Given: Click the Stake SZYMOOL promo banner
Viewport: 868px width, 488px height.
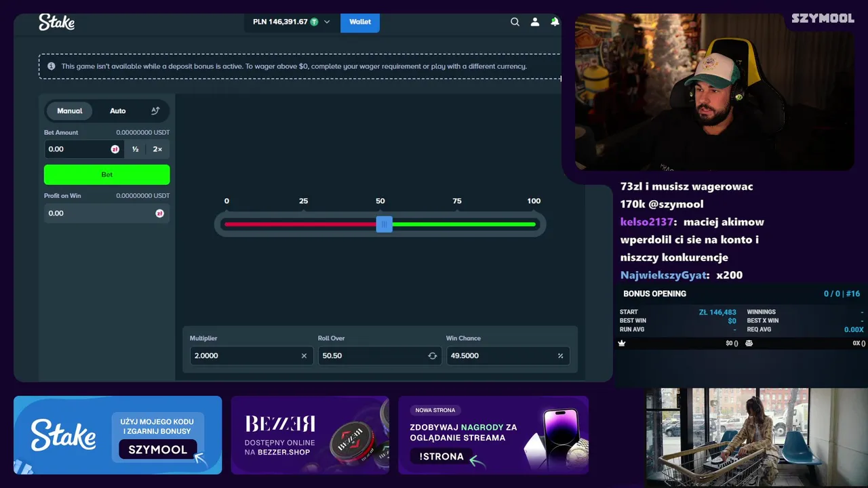Looking at the screenshot, I should [x=118, y=435].
